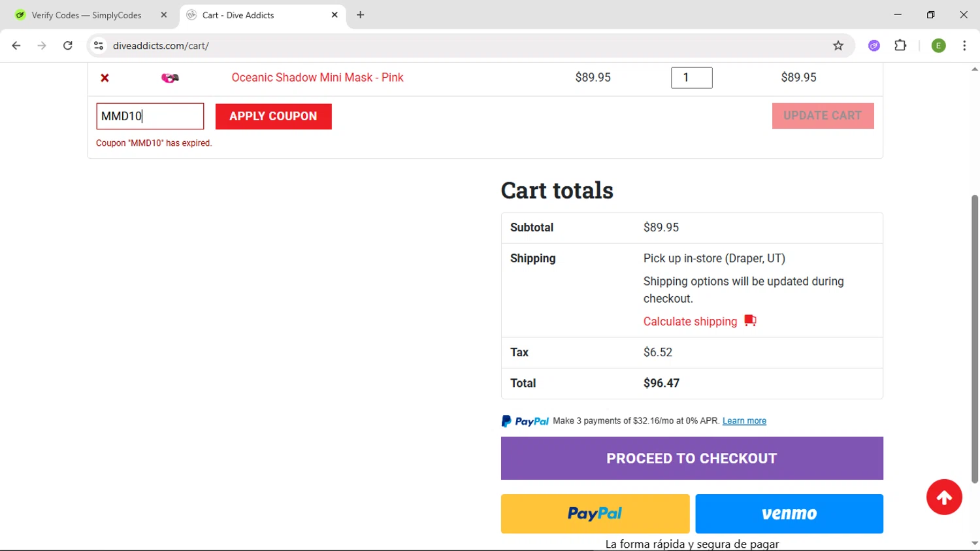Go back to the previous page
The width and height of the screenshot is (980, 551).
[x=16, y=46]
